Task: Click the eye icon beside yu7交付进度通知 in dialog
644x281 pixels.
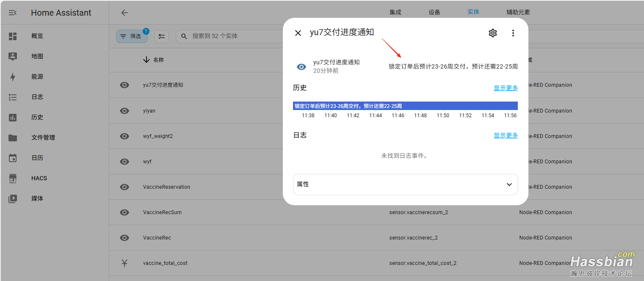Action: coord(301,67)
